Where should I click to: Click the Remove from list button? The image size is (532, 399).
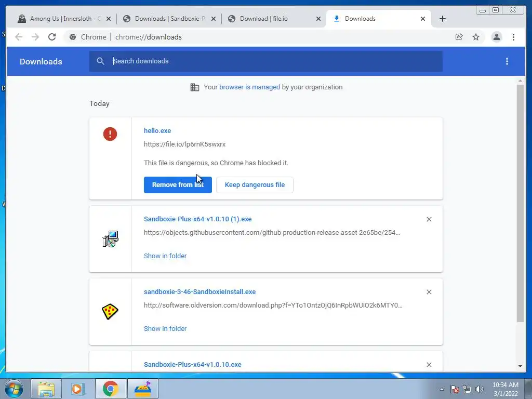[178, 185]
